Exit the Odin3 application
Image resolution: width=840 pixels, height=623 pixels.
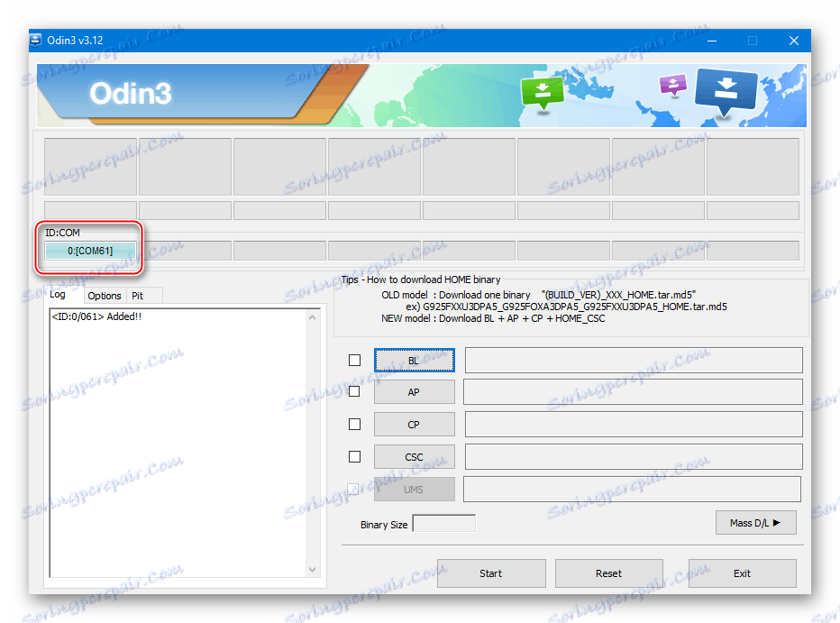[x=743, y=573]
